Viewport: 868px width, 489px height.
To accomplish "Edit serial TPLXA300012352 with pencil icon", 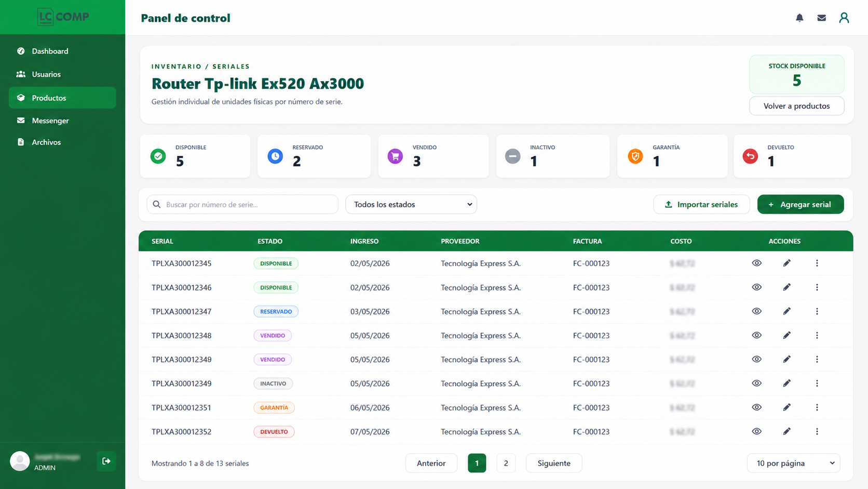I will pyautogui.click(x=787, y=431).
